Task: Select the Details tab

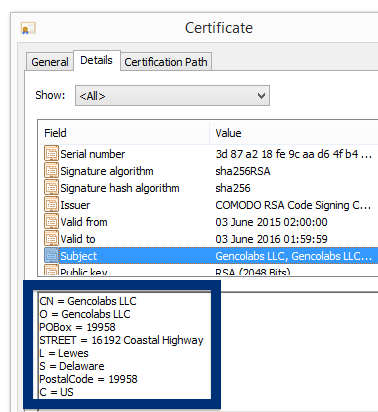Action: coord(96,60)
